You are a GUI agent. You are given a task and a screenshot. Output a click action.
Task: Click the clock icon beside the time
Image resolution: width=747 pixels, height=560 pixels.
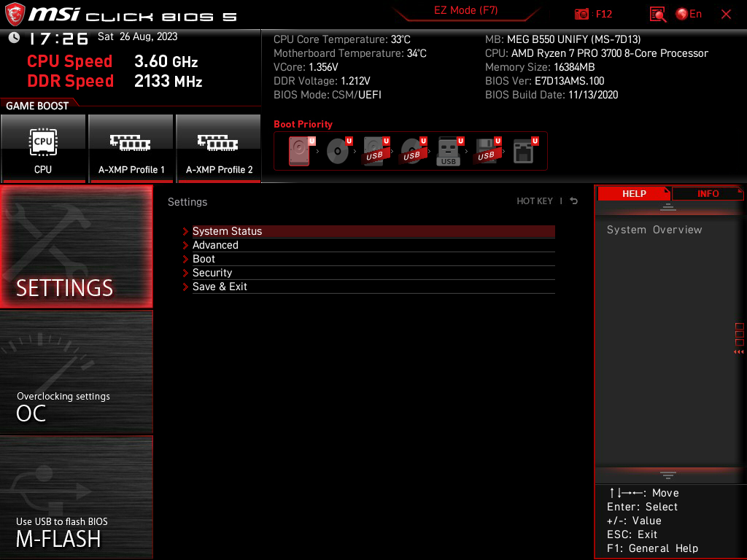[x=14, y=38]
